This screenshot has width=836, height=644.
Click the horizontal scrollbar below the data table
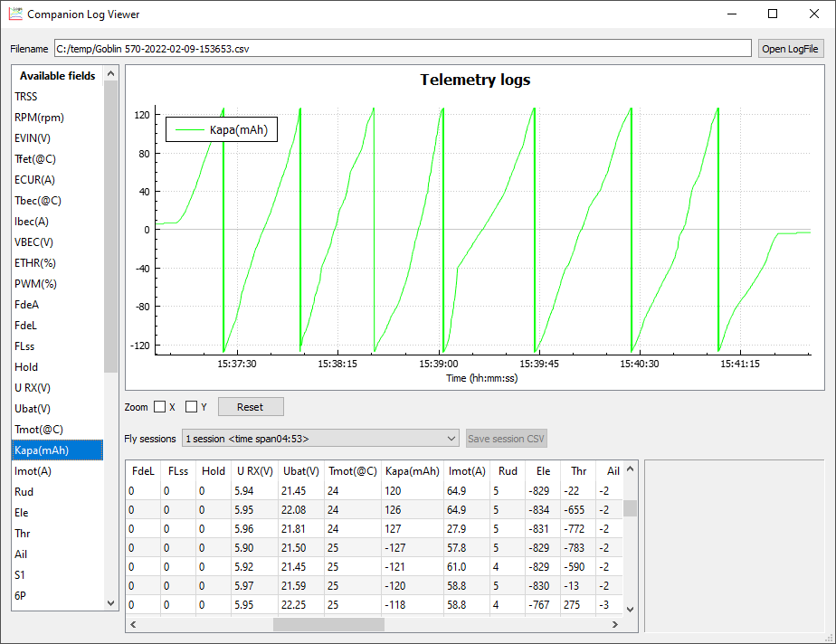click(x=328, y=623)
